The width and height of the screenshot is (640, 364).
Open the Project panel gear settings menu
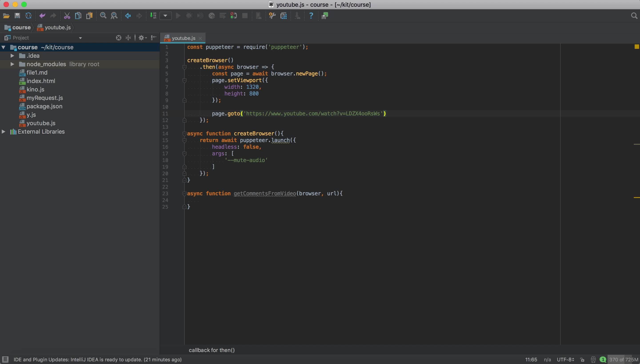click(142, 38)
